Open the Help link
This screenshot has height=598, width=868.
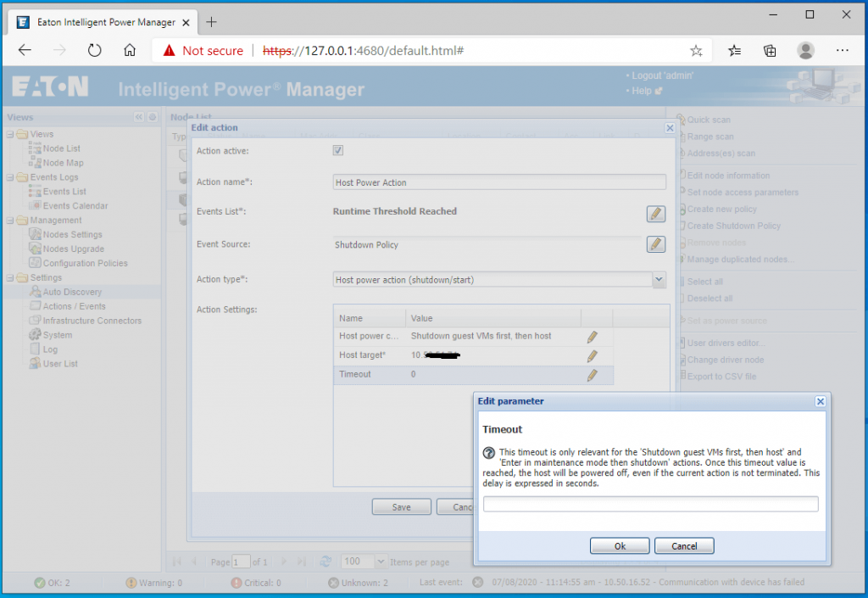[643, 91]
